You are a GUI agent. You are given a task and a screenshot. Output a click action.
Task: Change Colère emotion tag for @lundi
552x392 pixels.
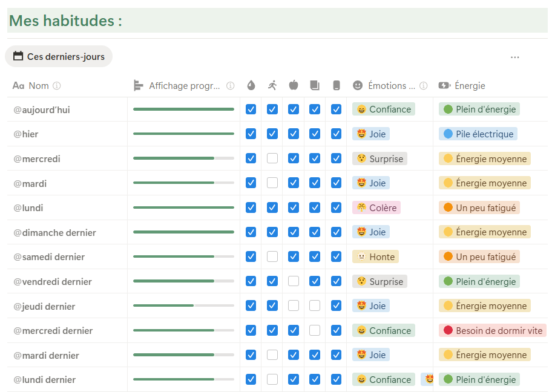coord(376,207)
